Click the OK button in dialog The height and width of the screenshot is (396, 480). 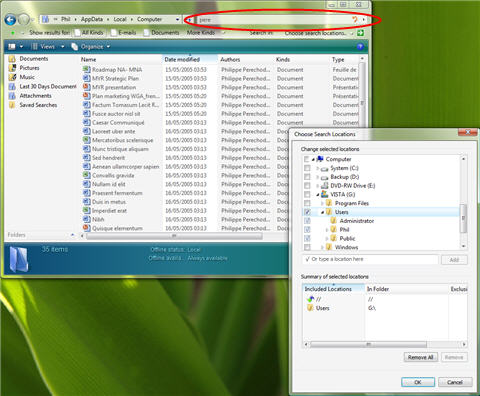(x=418, y=382)
